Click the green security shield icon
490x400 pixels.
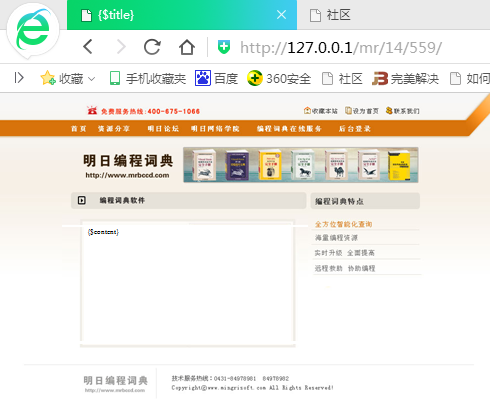[224, 47]
